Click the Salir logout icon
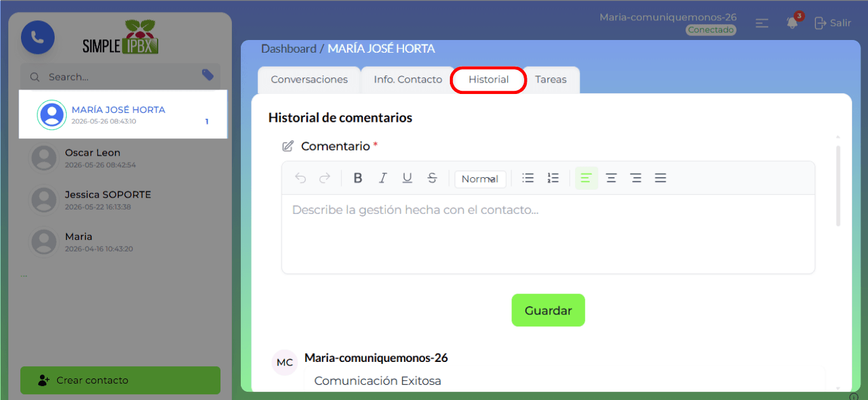This screenshot has width=868, height=400. tap(820, 23)
